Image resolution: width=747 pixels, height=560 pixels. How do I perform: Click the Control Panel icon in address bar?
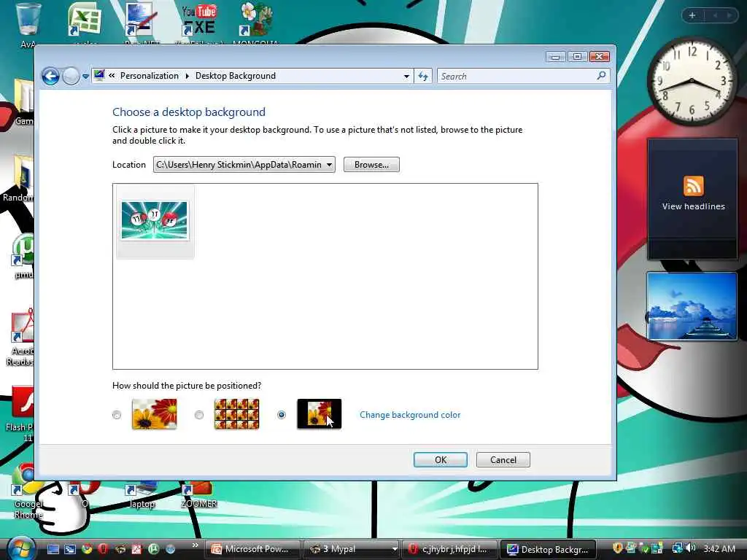(x=99, y=75)
